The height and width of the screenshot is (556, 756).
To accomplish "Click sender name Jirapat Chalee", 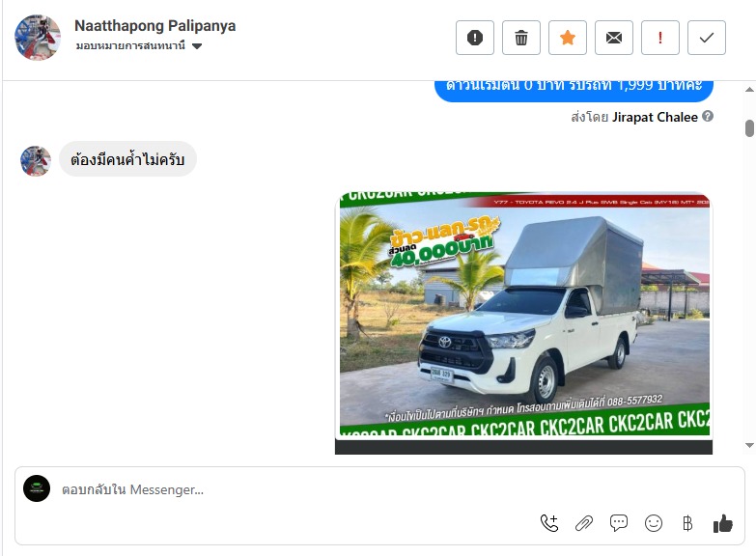I will coord(655,117).
